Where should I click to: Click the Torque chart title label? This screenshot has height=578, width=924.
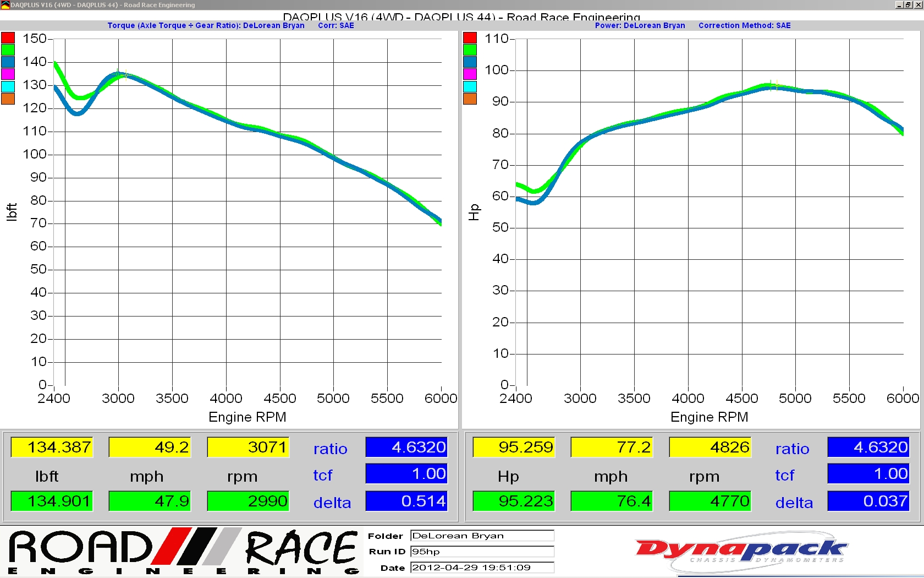coord(206,25)
